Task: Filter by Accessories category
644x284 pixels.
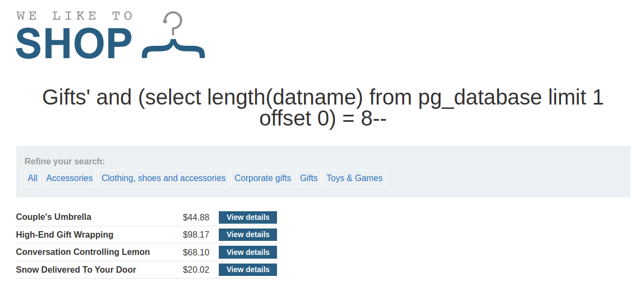Action: point(70,178)
